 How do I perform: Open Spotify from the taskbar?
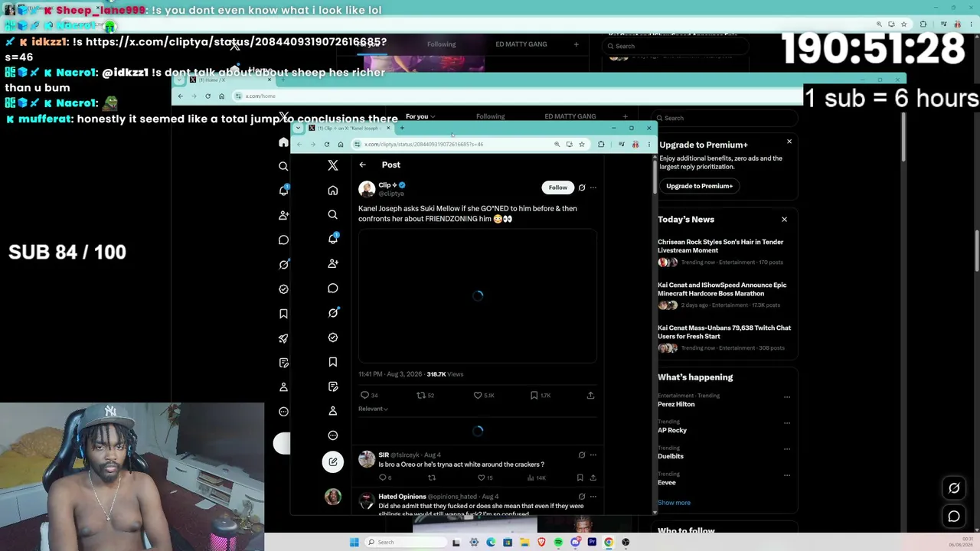558,542
